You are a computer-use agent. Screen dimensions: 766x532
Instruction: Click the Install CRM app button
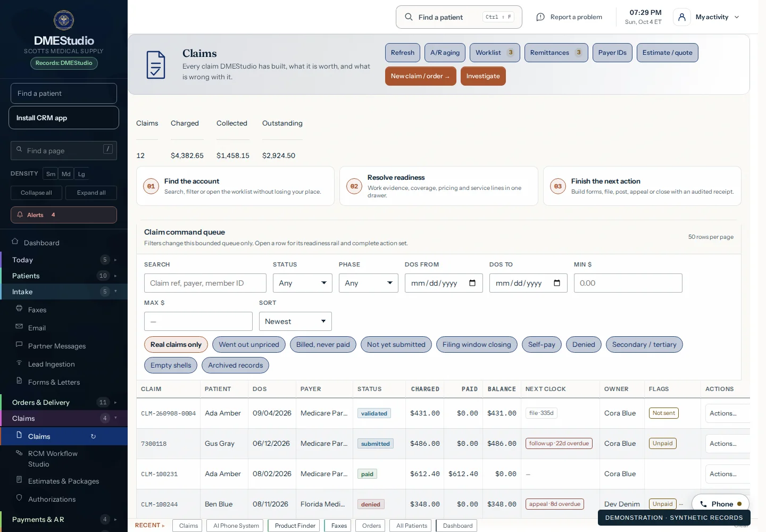pyautogui.click(x=64, y=118)
